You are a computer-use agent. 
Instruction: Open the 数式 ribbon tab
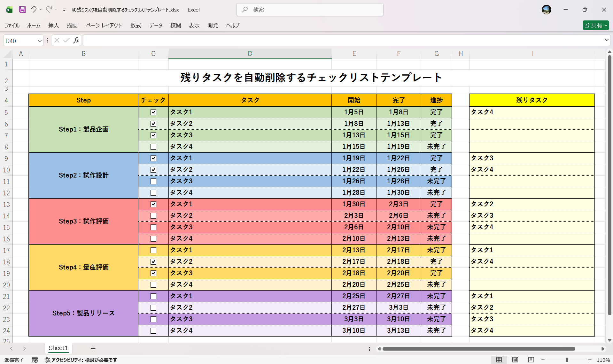pyautogui.click(x=136, y=26)
